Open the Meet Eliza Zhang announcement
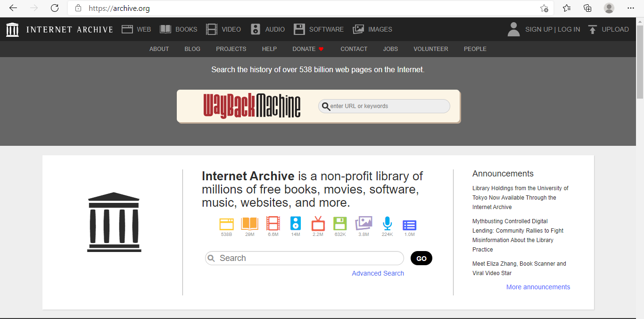Screen dimensions: 644x319 click(519, 269)
